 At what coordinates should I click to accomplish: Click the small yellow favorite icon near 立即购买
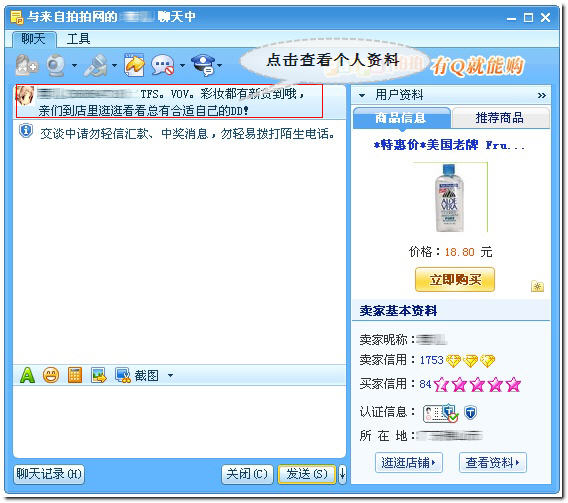[x=538, y=286]
